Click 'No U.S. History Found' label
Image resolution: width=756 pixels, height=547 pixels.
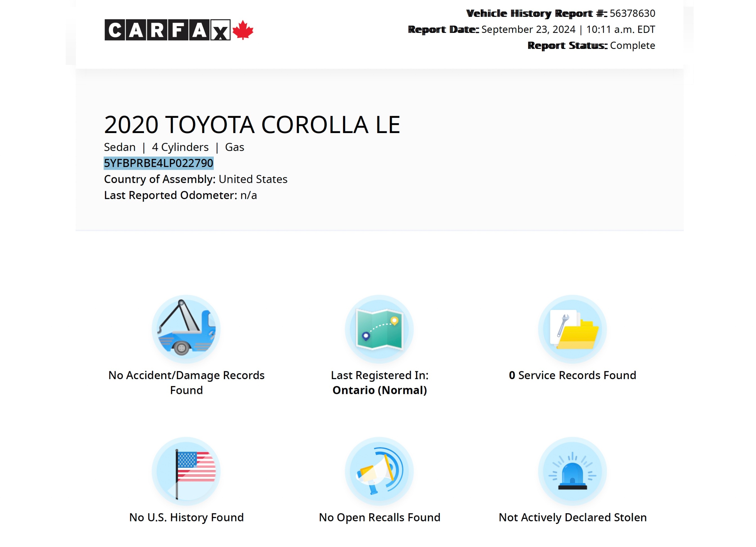pyautogui.click(x=186, y=518)
